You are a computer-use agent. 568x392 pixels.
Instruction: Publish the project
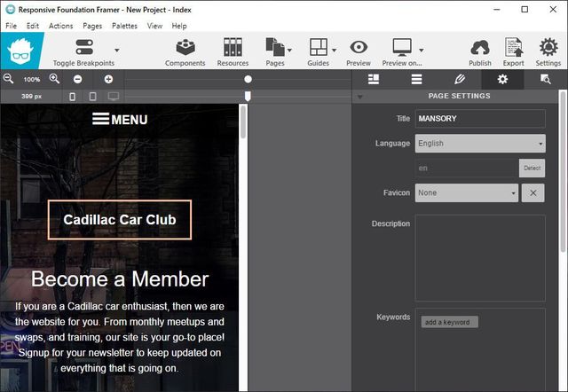pos(479,51)
